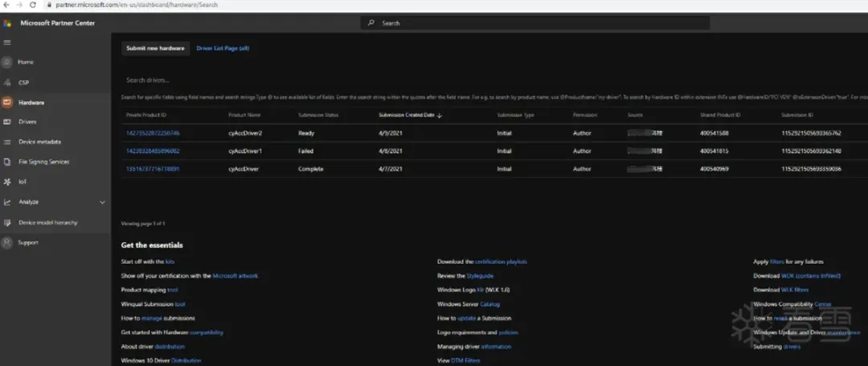
Task: Go to the CSP sidebar item
Action: point(23,82)
